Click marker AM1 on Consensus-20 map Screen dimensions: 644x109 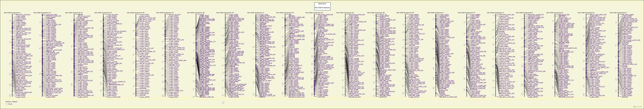pos(290,14)
